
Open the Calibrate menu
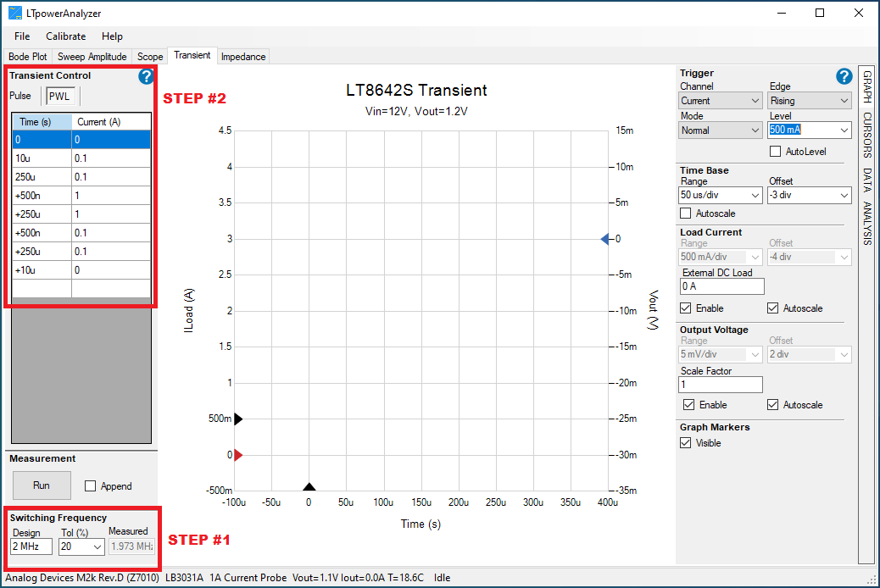65,36
